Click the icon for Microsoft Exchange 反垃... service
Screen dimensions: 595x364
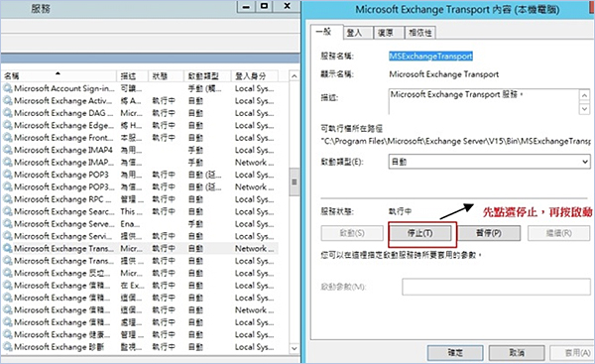click(8, 273)
